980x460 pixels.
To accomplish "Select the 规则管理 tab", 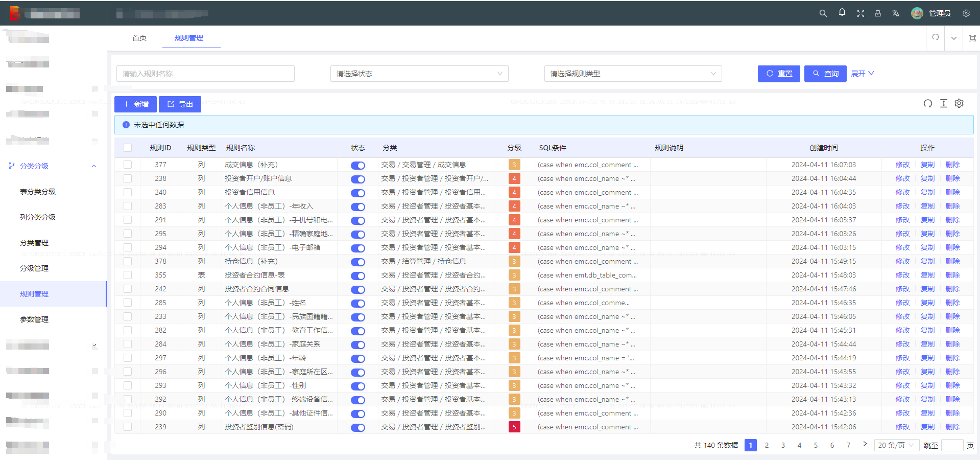I will 189,38.
